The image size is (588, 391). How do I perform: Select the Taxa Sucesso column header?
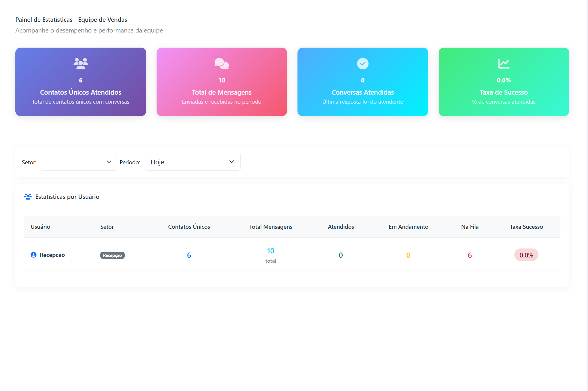pyautogui.click(x=526, y=227)
